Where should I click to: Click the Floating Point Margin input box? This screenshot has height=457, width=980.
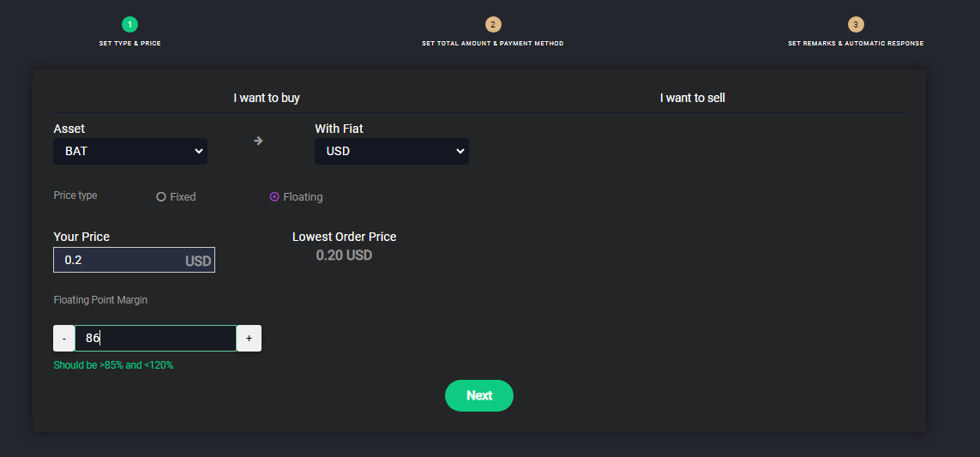(x=155, y=339)
